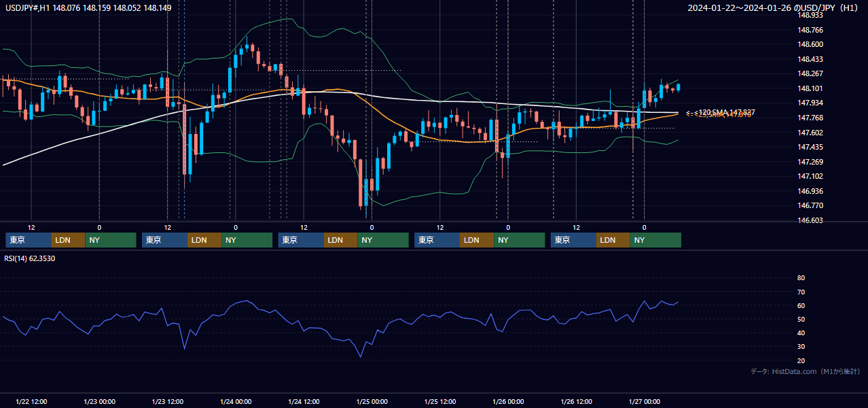The image size is (868, 408).
Task: Click the 1/25 00:00 time axis label
Action: coord(372,402)
